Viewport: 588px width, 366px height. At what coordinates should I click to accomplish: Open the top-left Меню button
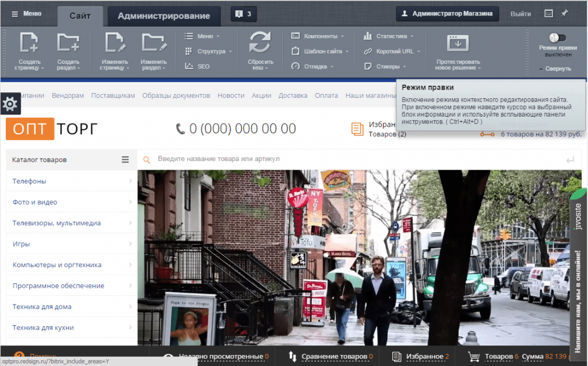coord(26,14)
